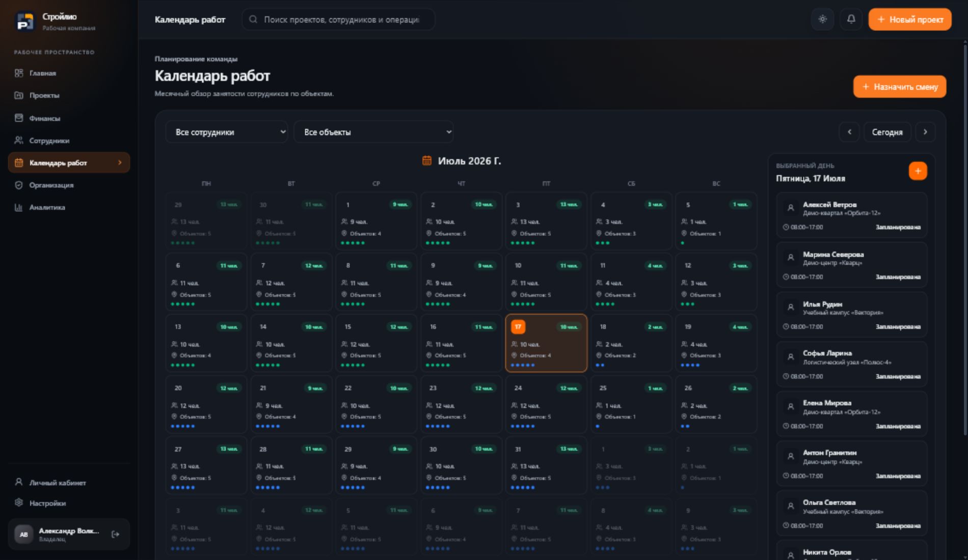Click the Александр Волк... profile name
Screen dimensions: 968x560
click(69, 531)
